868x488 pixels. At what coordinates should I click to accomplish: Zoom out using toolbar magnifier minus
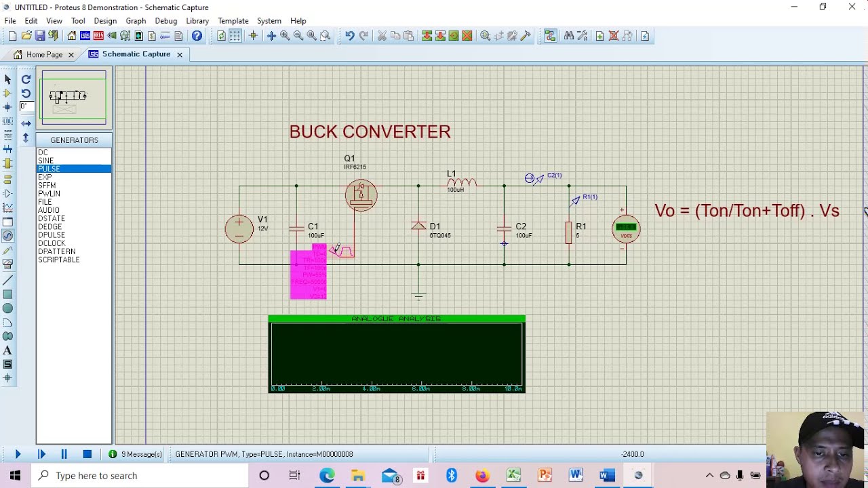(x=298, y=36)
